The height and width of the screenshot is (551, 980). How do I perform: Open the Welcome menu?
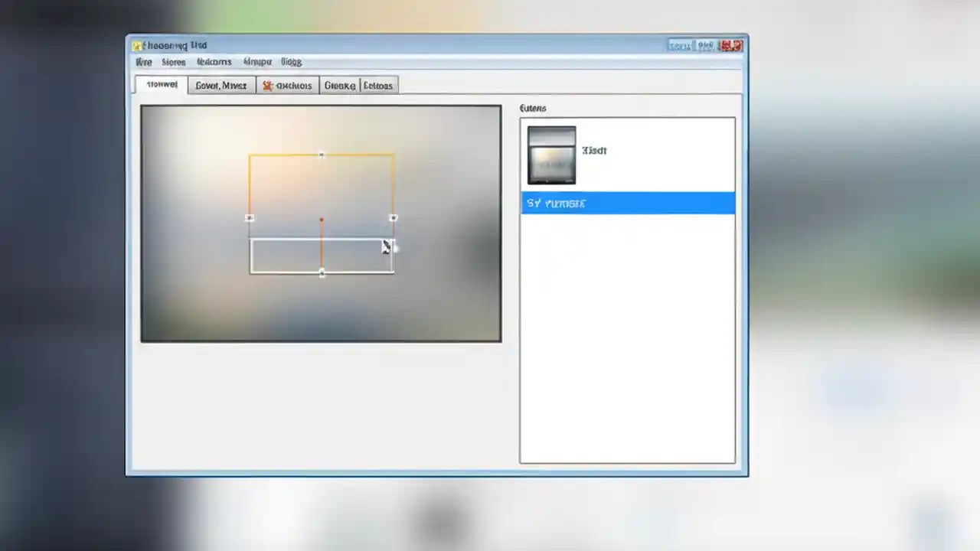click(214, 62)
